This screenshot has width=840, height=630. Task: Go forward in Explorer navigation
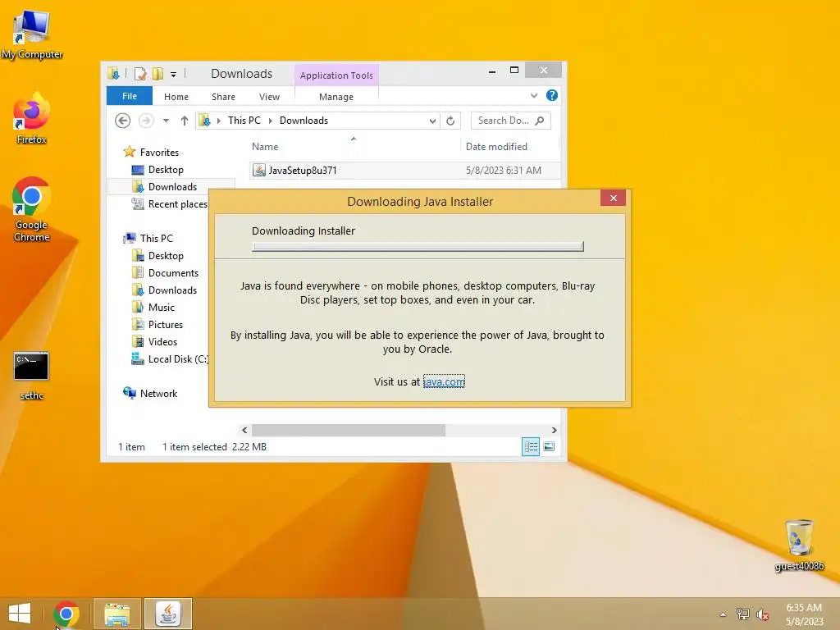tap(146, 121)
